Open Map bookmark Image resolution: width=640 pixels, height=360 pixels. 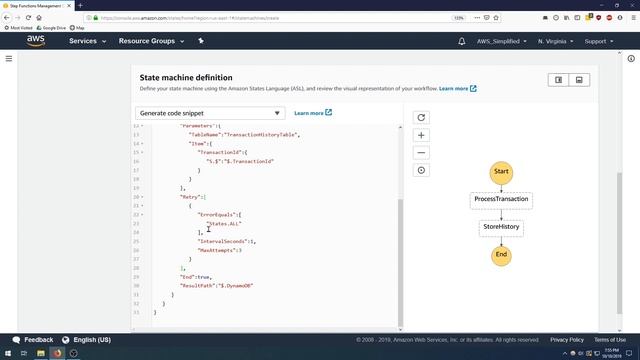[x=77, y=28]
